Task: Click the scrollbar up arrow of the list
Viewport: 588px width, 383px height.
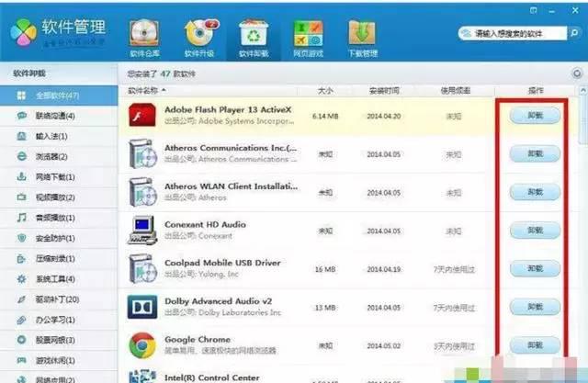Action: (583, 90)
